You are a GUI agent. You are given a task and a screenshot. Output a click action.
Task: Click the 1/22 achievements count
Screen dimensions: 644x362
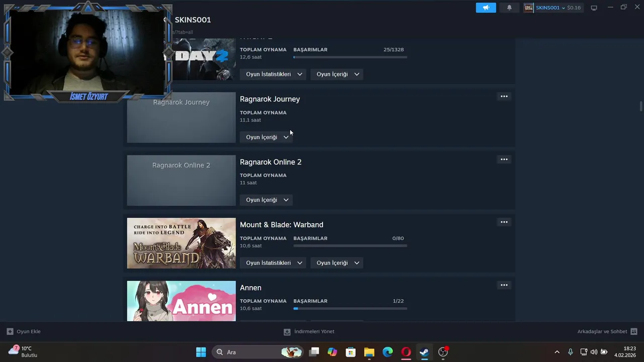[398, 301]
